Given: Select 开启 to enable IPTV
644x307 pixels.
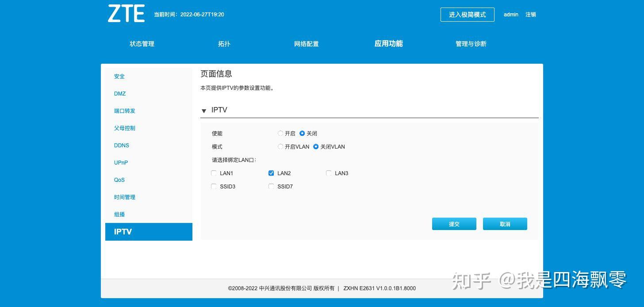Looking at the screenshot, I should (280, 133).
